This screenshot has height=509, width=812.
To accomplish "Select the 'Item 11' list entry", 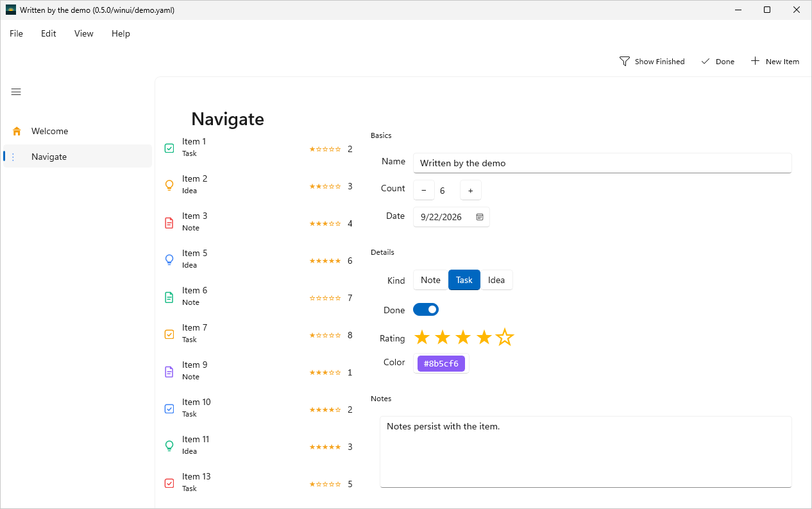I will [258, 445].
